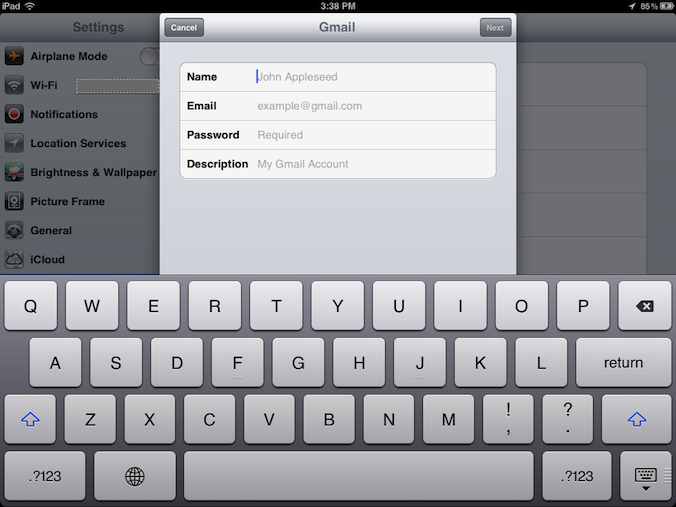This screenshot has height=507, width=676.
Task: Tap the backspace delete key
Action: click(x=645, y=306)
